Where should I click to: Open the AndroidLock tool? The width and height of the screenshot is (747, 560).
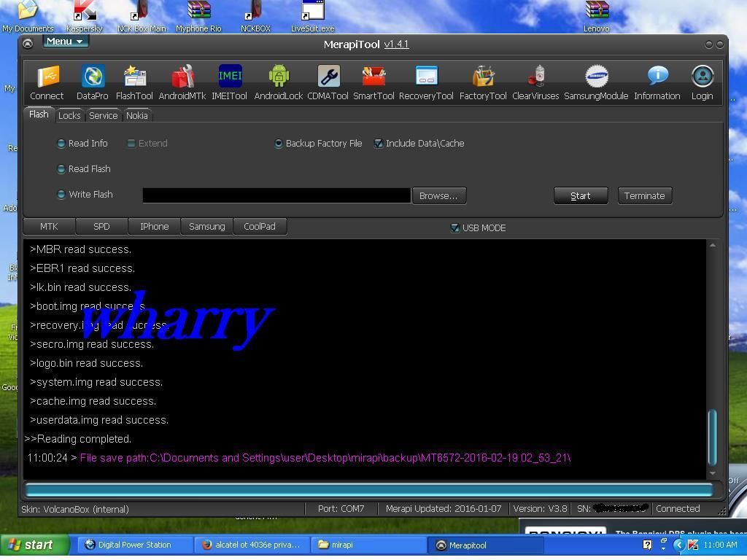coord(279,83)
